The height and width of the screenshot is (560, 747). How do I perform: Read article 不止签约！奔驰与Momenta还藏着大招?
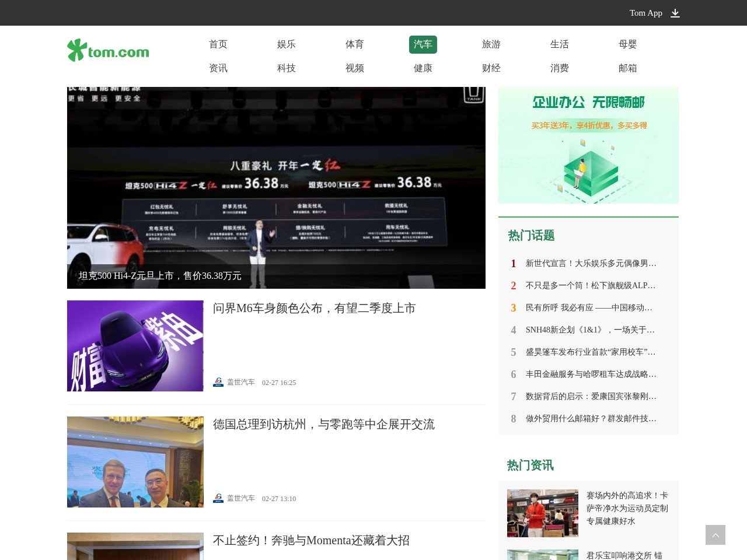311,540
